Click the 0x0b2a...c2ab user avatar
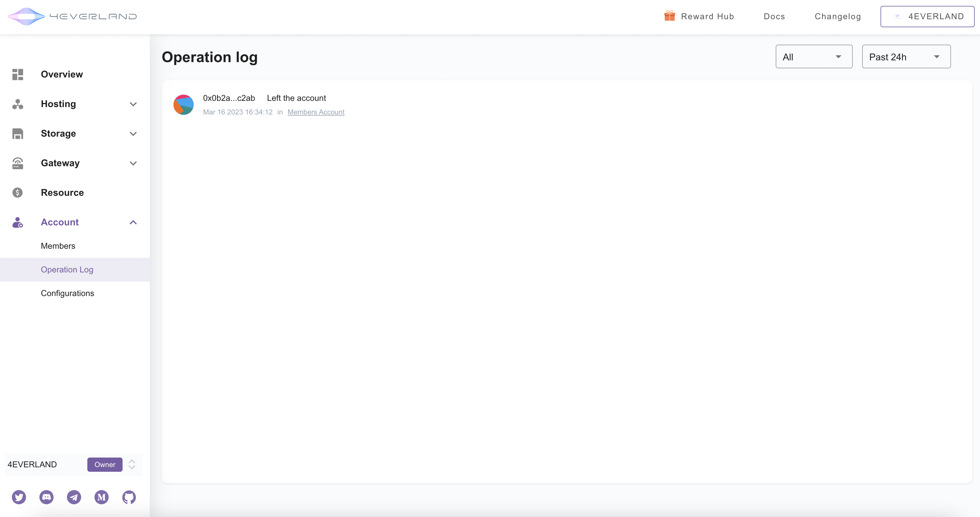Viewport: 980px width, 517px height. click(x=183, y=104)
